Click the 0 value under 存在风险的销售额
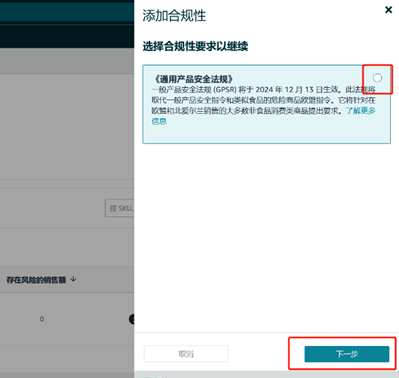Image resolution: width=399 pixels, height=378 pixels. click(42, 319)
